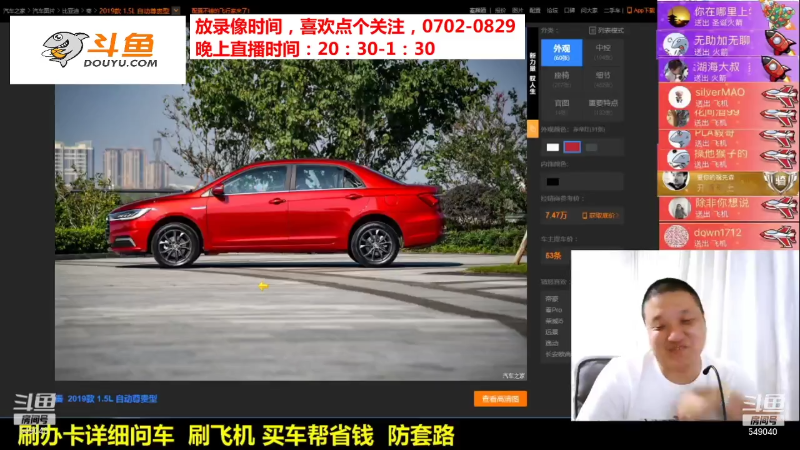Image resolution: width=800 pixels, height=450 pixels.
Task: Open the 外观 exterior photo category
Action: tap(561, 52)
